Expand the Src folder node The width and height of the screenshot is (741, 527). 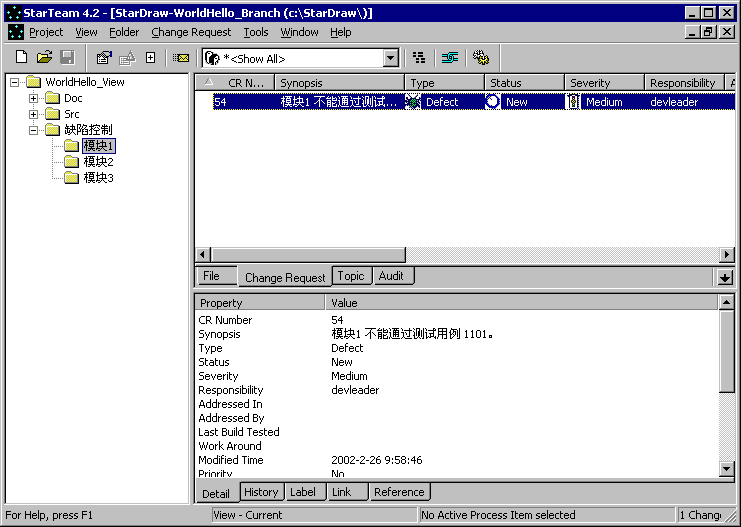[x=34, y=114]
